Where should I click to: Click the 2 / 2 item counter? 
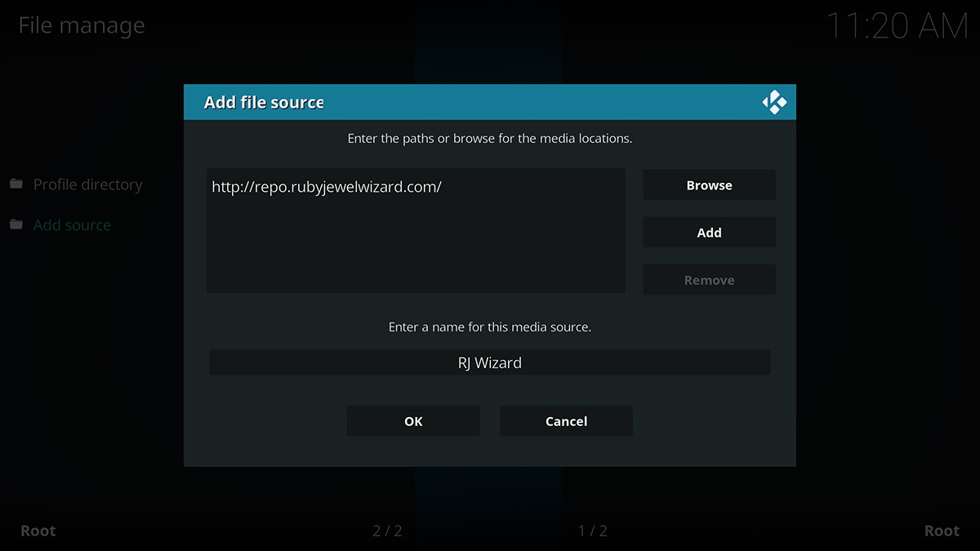coord(387,531)
